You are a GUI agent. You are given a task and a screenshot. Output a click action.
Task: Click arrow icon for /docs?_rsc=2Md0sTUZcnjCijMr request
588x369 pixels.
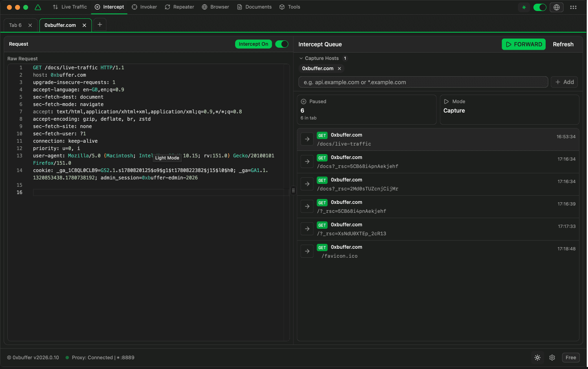(x=307, y=184)
